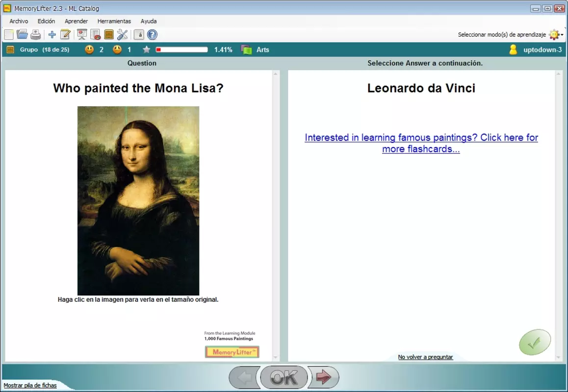
Task: Click the 'Question' panel header
Action: tap(142, 63)
